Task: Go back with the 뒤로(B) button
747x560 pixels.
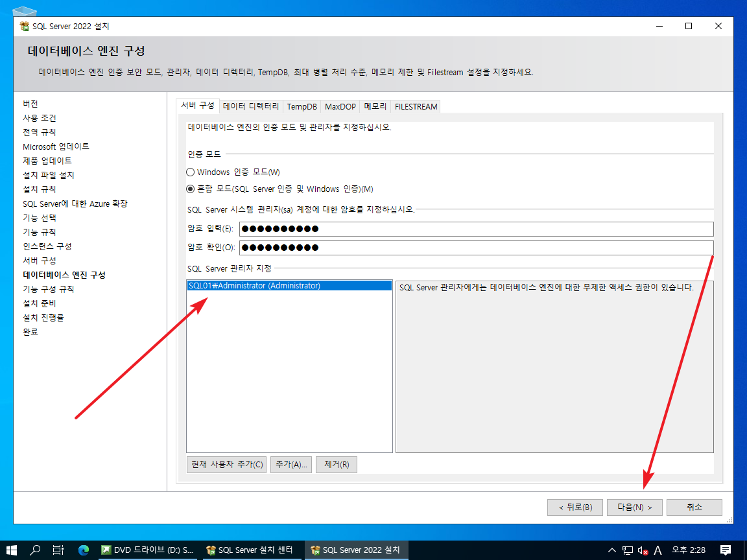Action: click(x=575, y=507)
